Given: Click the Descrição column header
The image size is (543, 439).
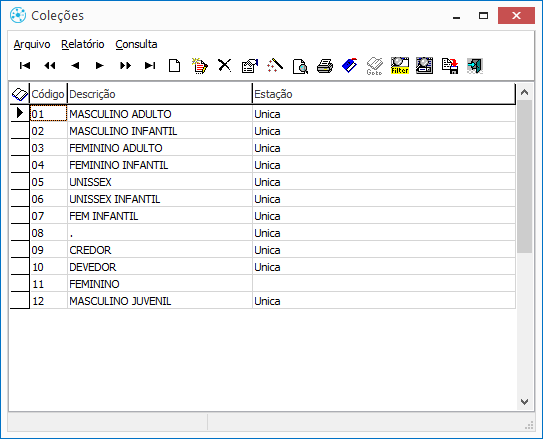Looking at the screenshot, I should pyautogui.click(x=160, y=94).
